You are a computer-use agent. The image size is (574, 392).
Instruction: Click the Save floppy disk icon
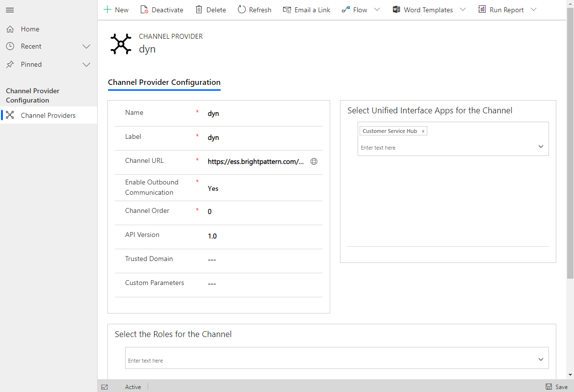[549, 387]
